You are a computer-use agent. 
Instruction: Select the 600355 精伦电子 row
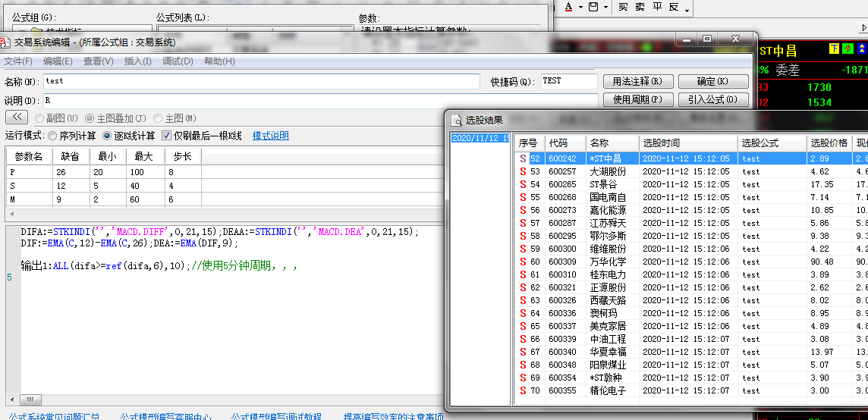point(691,390)
